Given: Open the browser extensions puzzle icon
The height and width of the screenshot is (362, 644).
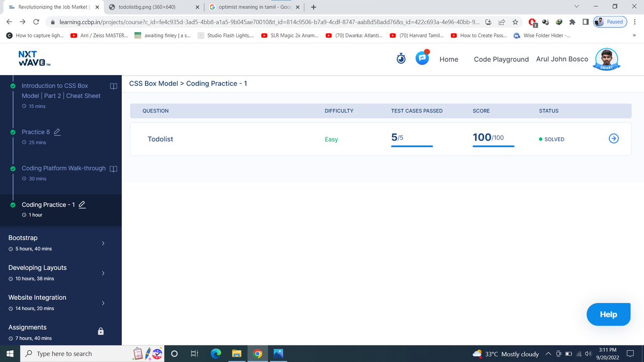Looking at the screenshot, I should click(x=573, y=22).
